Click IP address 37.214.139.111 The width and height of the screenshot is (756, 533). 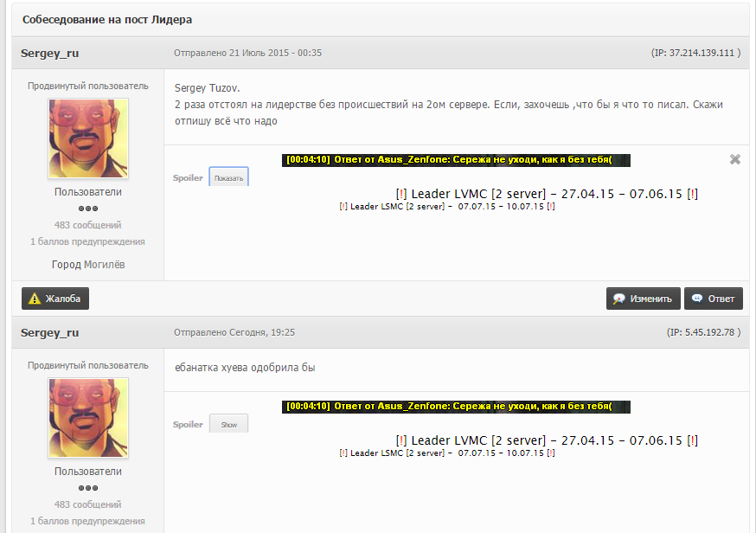click(x=702, y=53)
